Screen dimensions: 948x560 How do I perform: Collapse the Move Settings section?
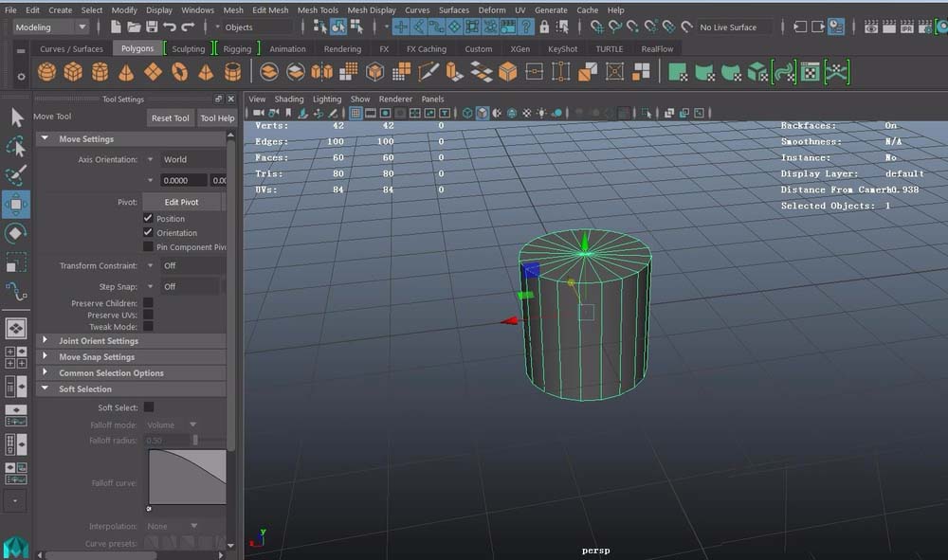click(45, 137)
